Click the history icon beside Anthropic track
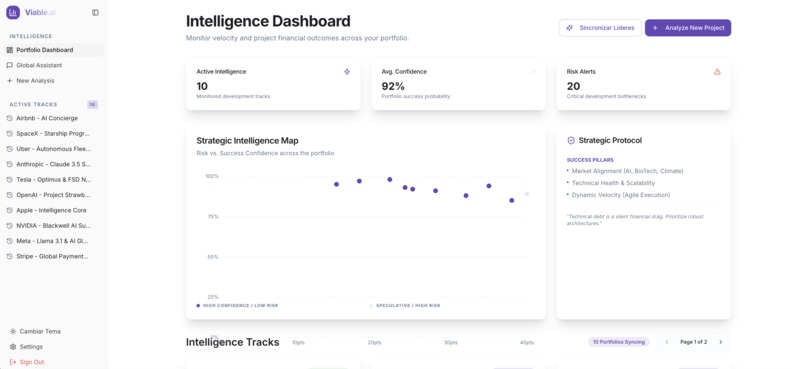 pos(9,164)
